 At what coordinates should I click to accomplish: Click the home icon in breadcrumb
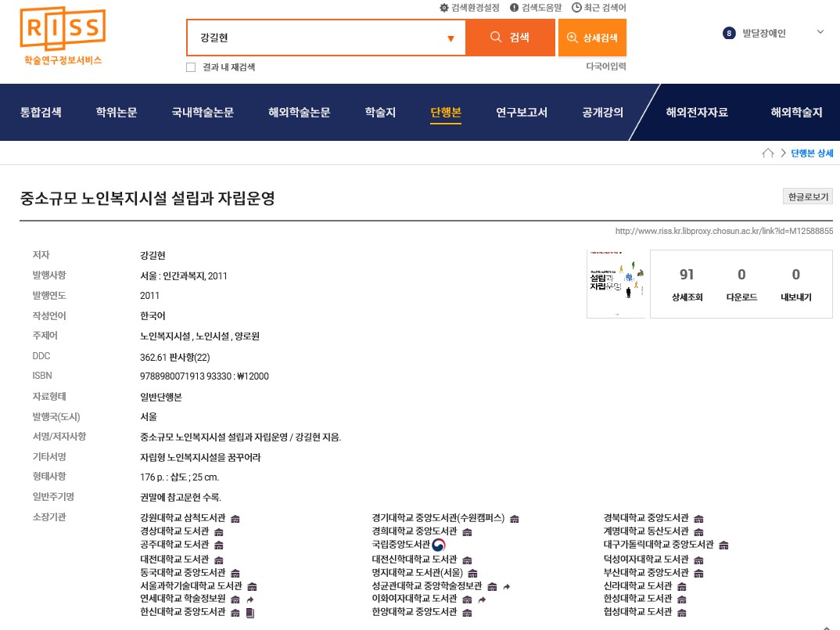coord(768,153)
